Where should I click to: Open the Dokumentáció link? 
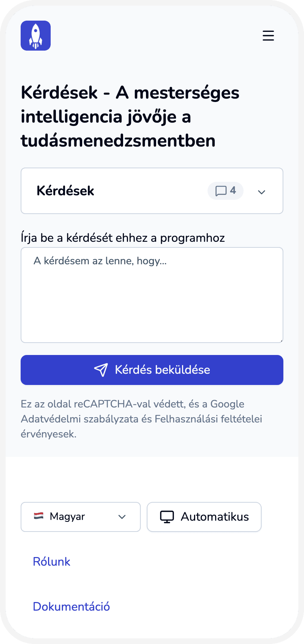71,607
